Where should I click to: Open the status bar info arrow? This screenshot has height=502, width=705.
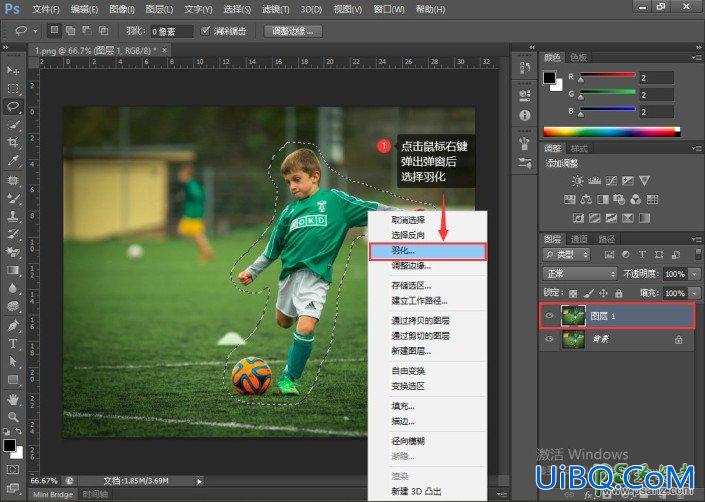point(199,481)
